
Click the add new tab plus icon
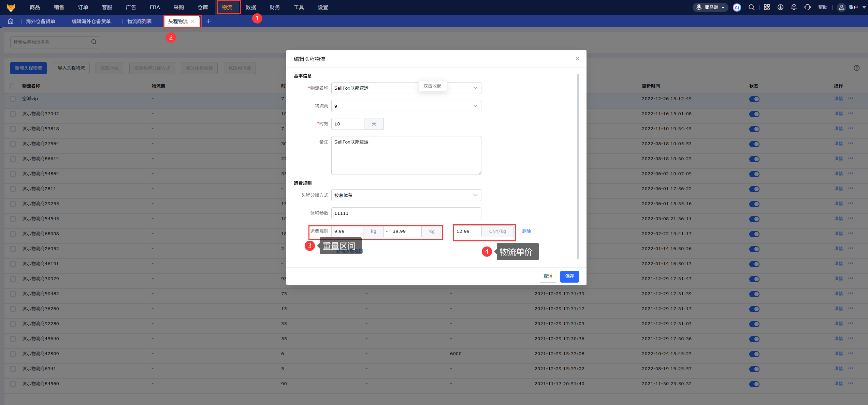tap(209, 21)
